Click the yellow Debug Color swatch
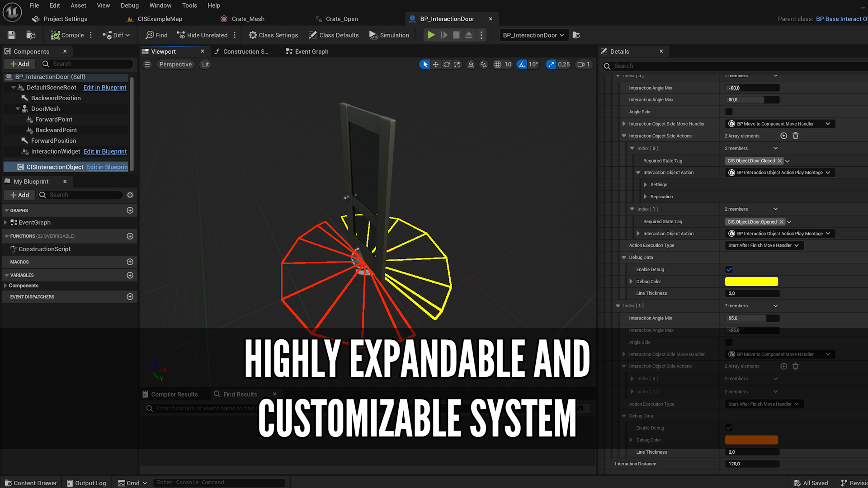Viewport: 868px width, 488px height. click(x=751, y=282)
